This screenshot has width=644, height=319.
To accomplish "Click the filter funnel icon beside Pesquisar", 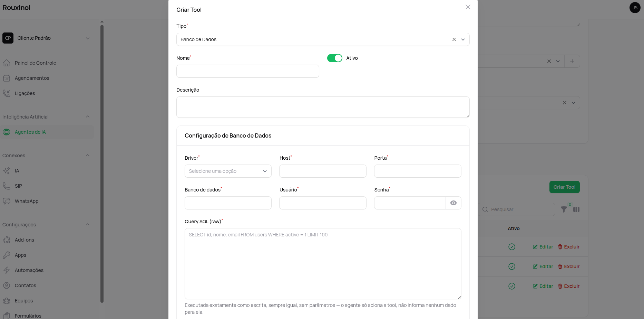I will tap(564, 209).
